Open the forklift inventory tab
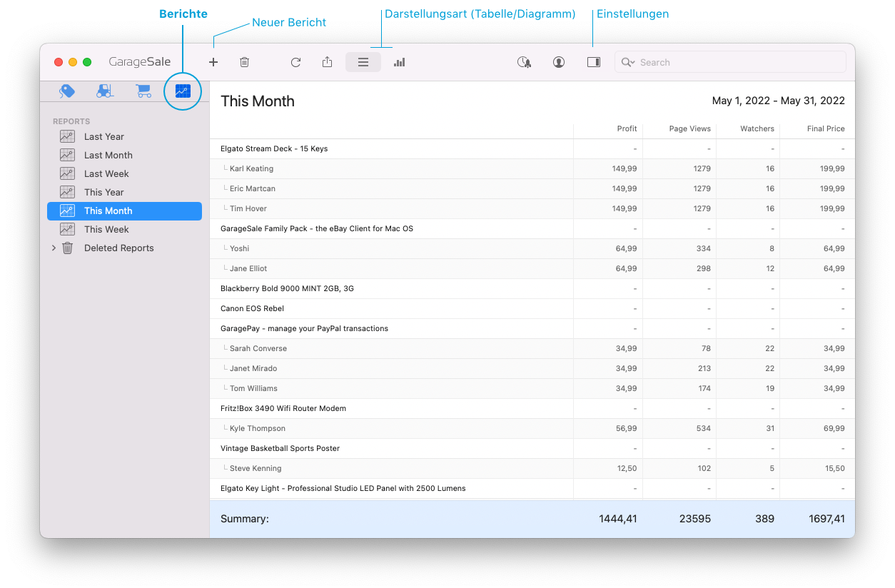The image size is (895, 588). (x=105, y=91)
